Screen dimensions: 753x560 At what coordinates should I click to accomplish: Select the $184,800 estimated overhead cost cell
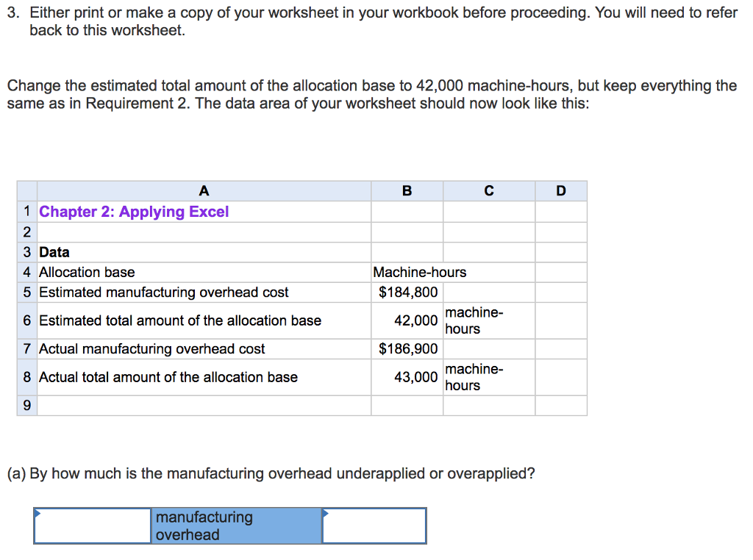pyautogui.click(x=407, y=292)
